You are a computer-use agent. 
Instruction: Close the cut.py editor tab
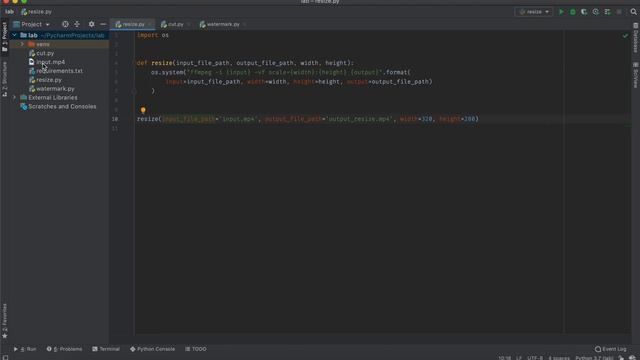click(x=189, y=24)
